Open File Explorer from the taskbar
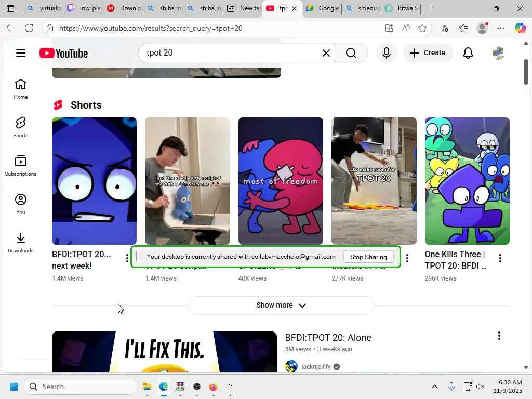The image size is (532, 399). (147, 387)
